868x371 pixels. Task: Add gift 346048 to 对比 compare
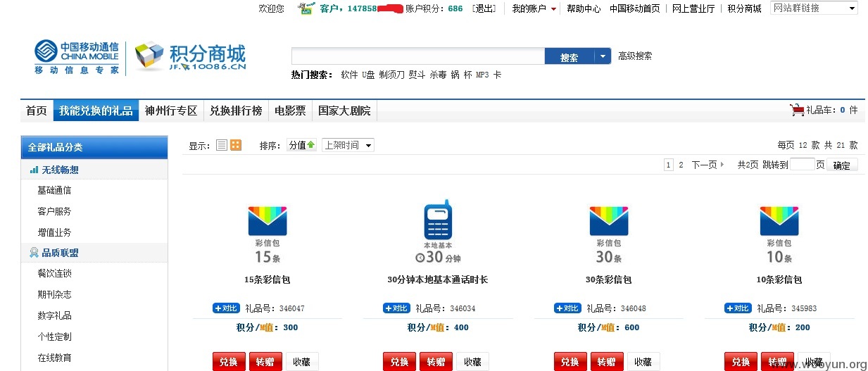click(x=568, y=308)
